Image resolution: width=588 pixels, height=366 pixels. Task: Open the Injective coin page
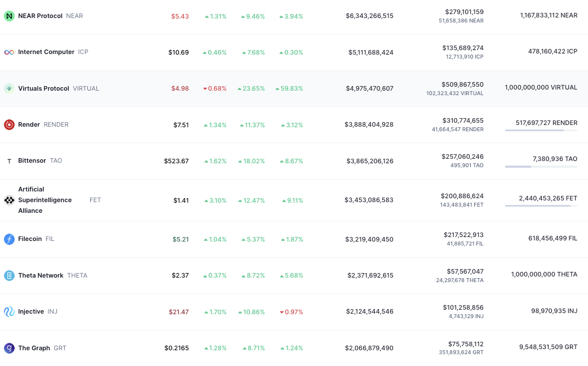tap(31, 311)
